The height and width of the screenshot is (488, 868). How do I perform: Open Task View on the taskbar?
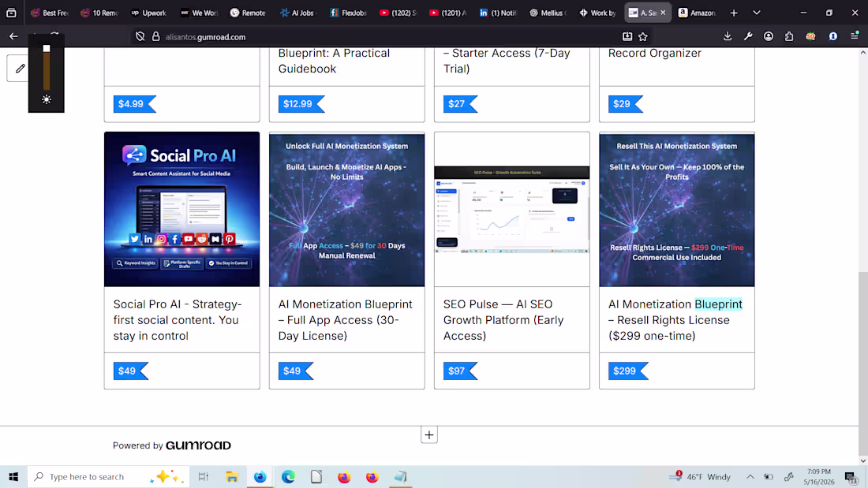pos(203,476)
